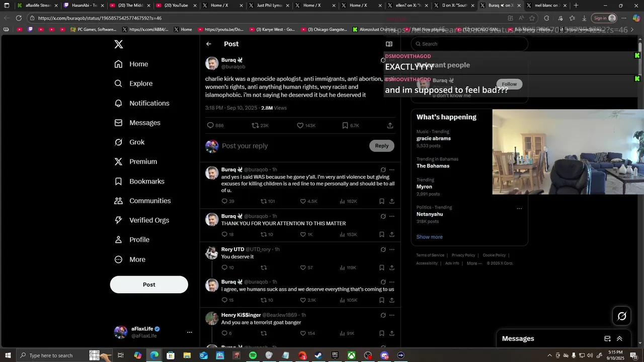Image resolution: width=644 pixels, height=362 pixels.
Task: Refresh the browser page
Action: coord(19,18)
